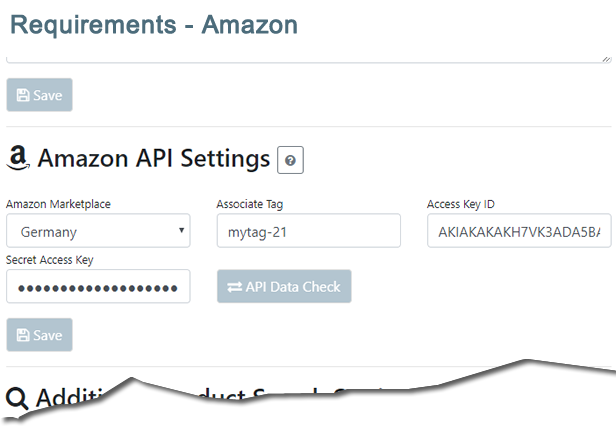616x433 pixels.
Task: Click the magnifier search icon near the bottom
Action: coord(17,398)
